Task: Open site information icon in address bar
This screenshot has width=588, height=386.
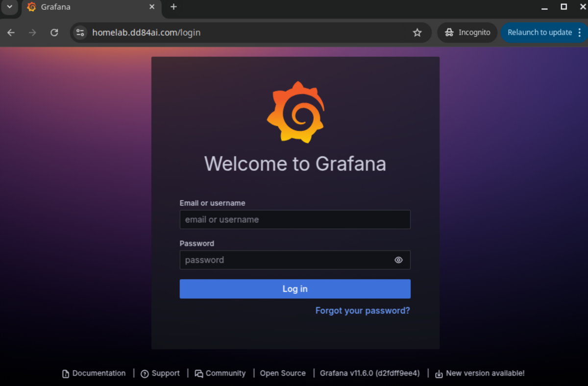Action: 80,33
